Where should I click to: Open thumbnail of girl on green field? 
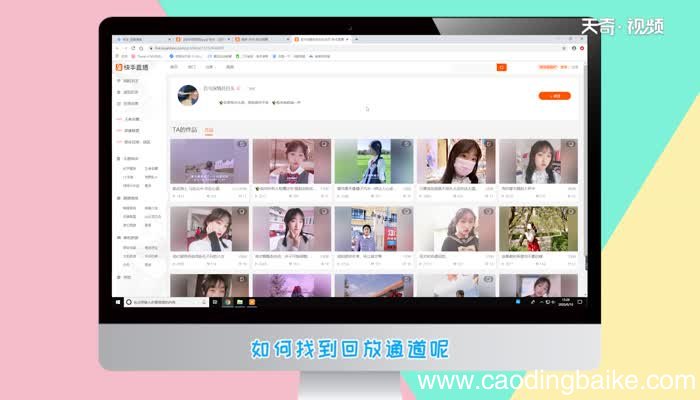pyautogui.click(x=374, y=161)
